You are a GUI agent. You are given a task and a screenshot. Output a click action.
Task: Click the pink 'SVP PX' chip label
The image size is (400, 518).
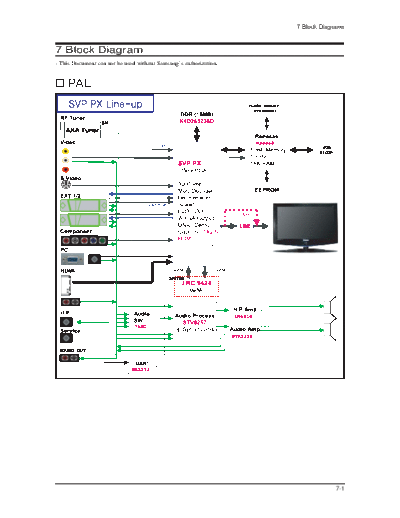click(x=190, y=163)
